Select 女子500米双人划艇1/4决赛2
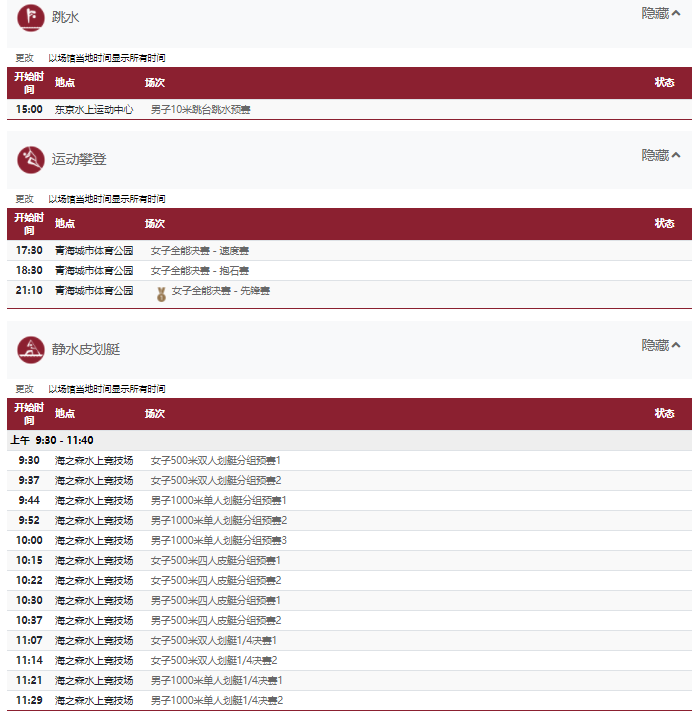The width and height of the screenshot is (697, 717). pyautogui.click(x=214, y=661)
